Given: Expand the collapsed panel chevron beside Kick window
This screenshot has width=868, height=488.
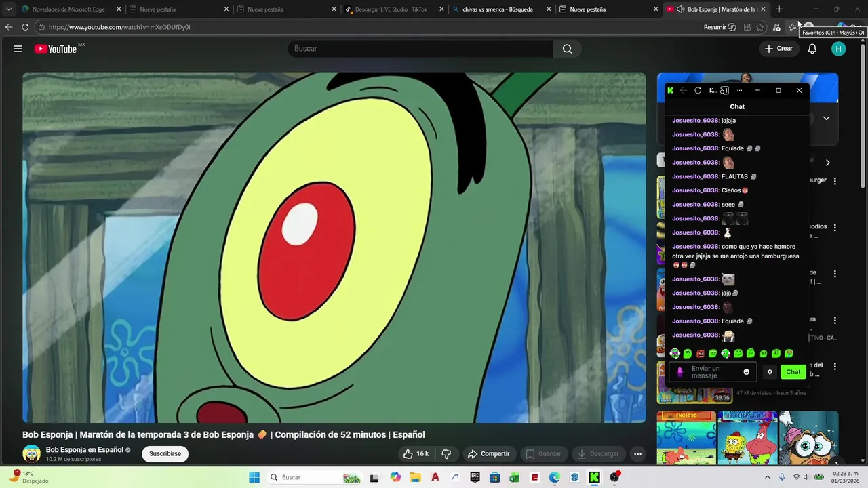Looking at the screenshot, I should click(x=826, y=118).
